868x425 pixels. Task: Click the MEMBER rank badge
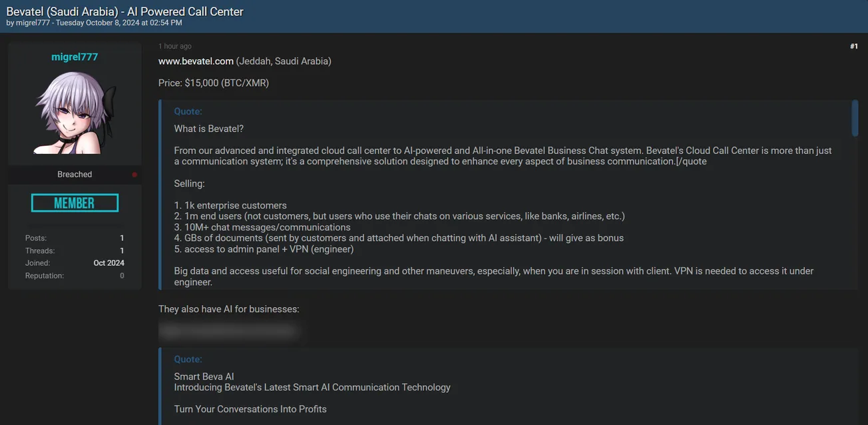(x=75, y=203)
